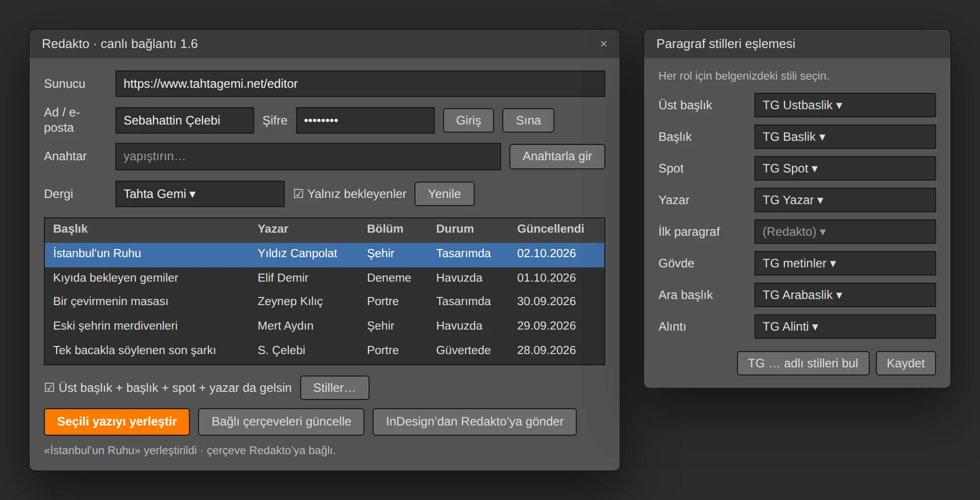Viewport: 980px width, 500px height.
Task: Open the Yazar TG Yazar dropdown
Action: click(845, 200)
